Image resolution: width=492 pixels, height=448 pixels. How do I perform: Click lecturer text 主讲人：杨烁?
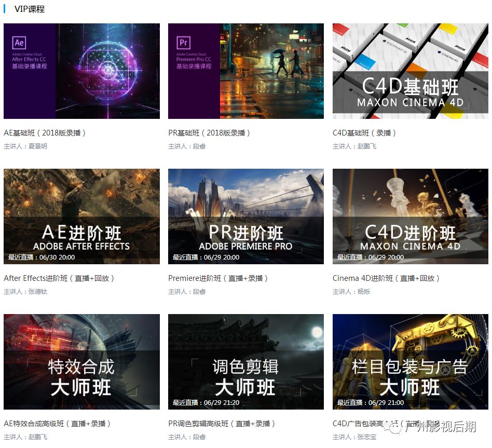pyautogui.click(x=351, y=291)
